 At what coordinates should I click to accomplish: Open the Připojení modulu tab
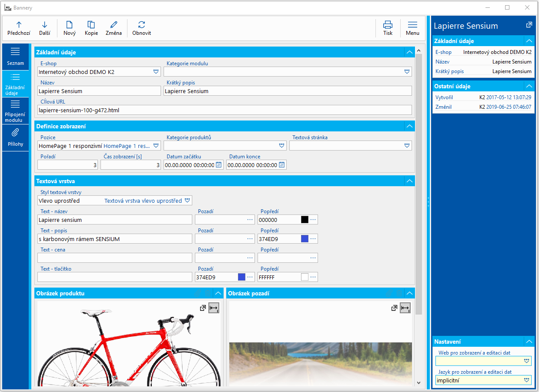(16, 111)
